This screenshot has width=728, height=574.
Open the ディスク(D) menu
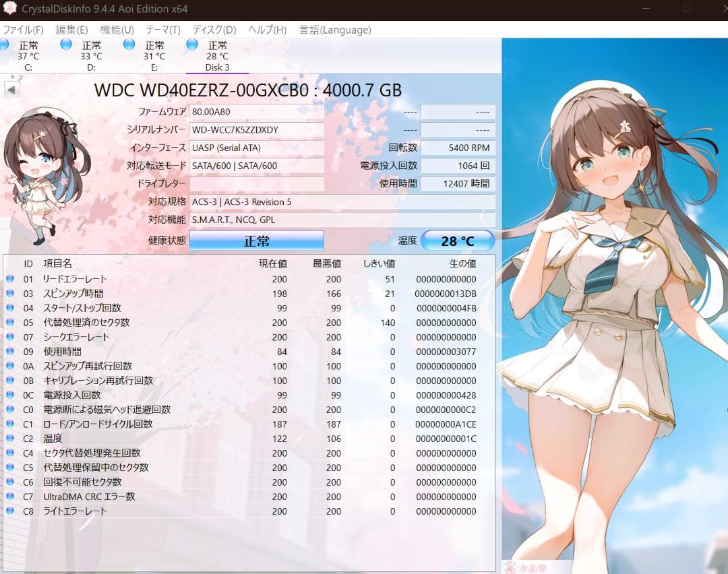tap(214, 30)
